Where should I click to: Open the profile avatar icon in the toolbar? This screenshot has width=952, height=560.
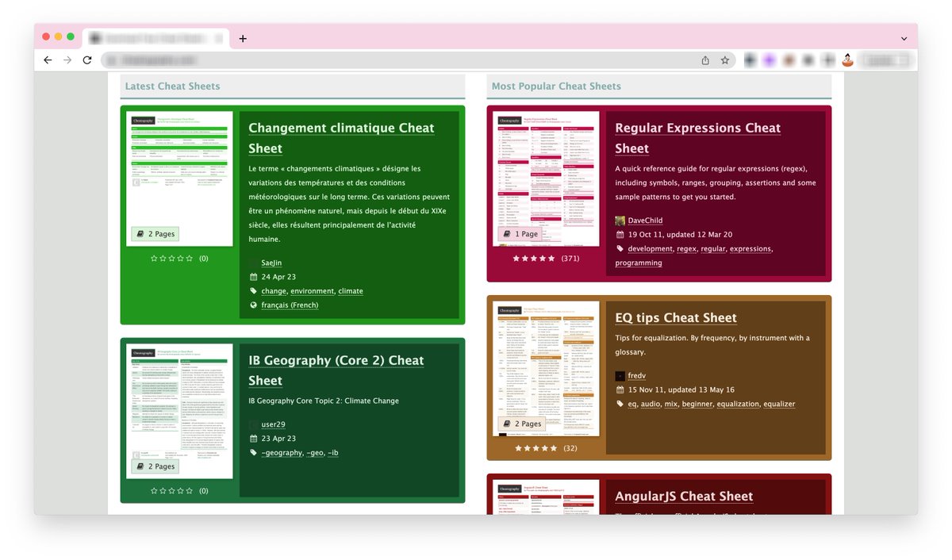coord(847,60)
